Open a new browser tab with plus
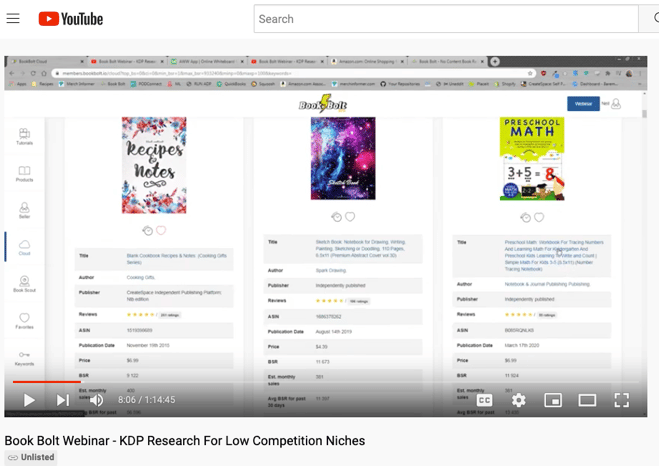The width and height of the screenshot is (659, 466). click(x=495, y=61)
